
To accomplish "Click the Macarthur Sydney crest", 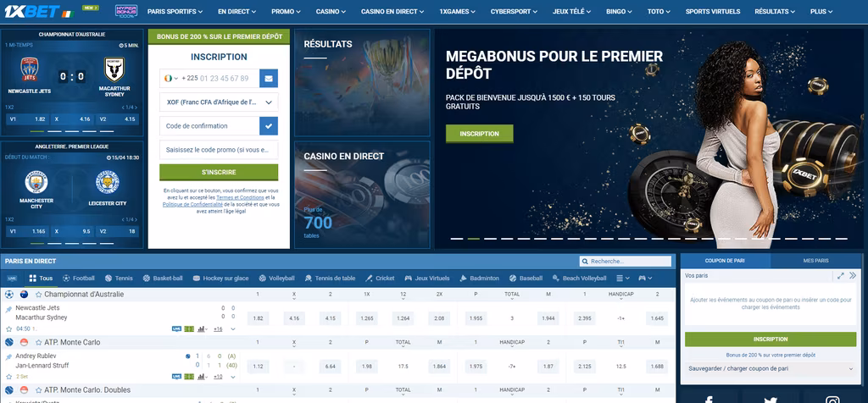I will [114, 69].
